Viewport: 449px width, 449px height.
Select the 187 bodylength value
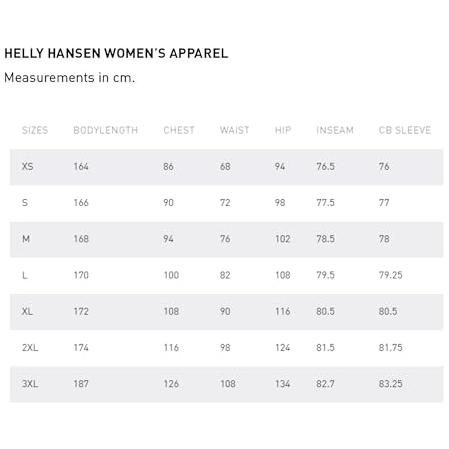click(x=81, y=384)
